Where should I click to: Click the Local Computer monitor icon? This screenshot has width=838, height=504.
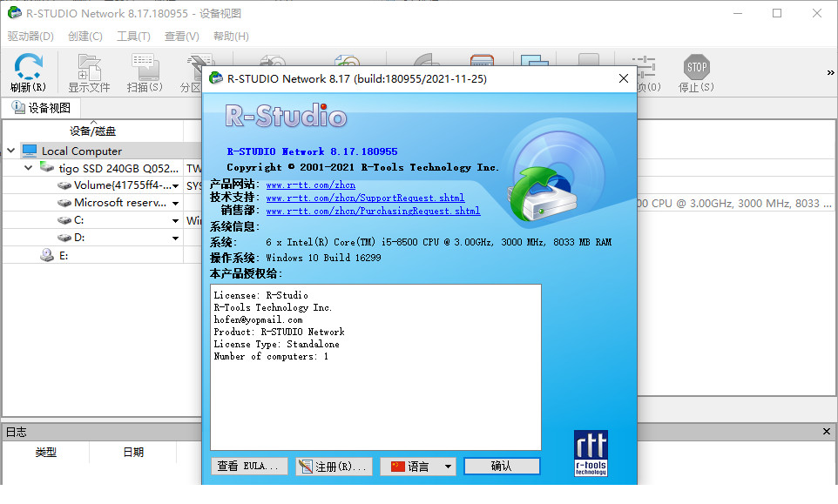pyautogui.click(x=30, y=151)
